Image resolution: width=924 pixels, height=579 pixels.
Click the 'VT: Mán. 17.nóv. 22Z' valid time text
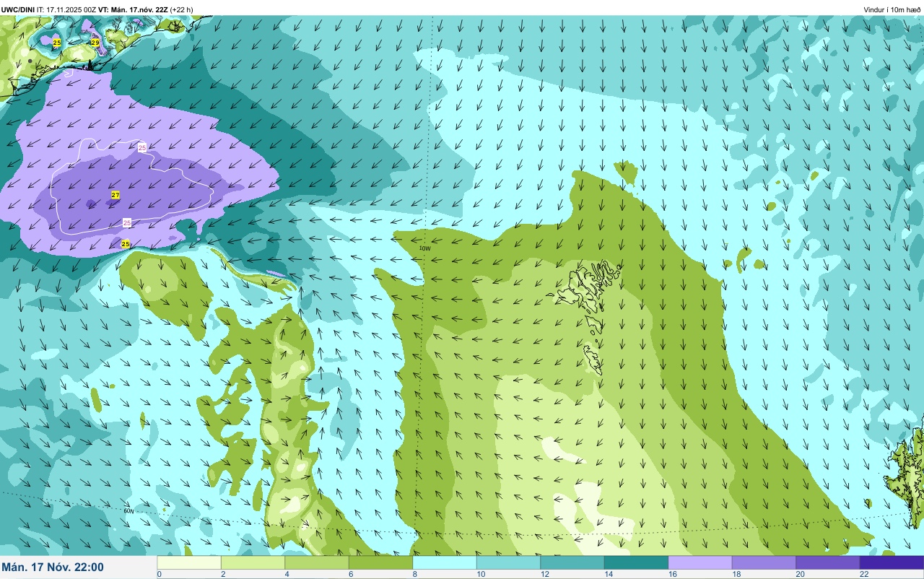point(132,9)
